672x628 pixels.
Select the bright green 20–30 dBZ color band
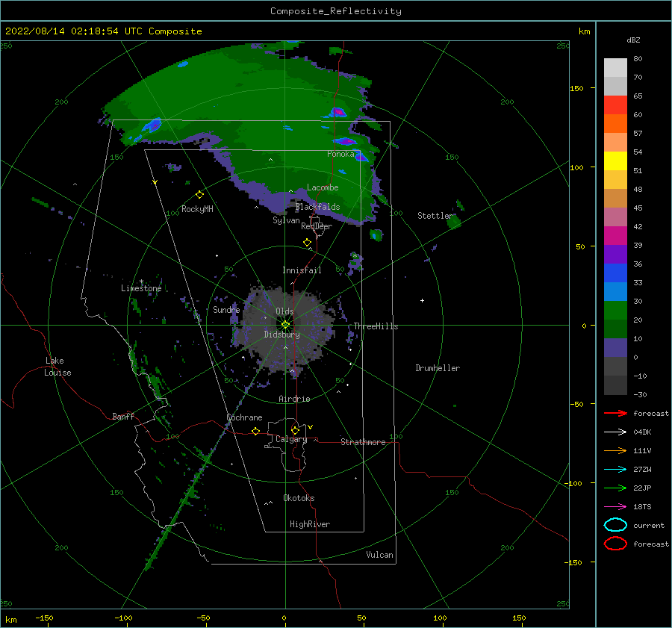[x=615, y=311]
